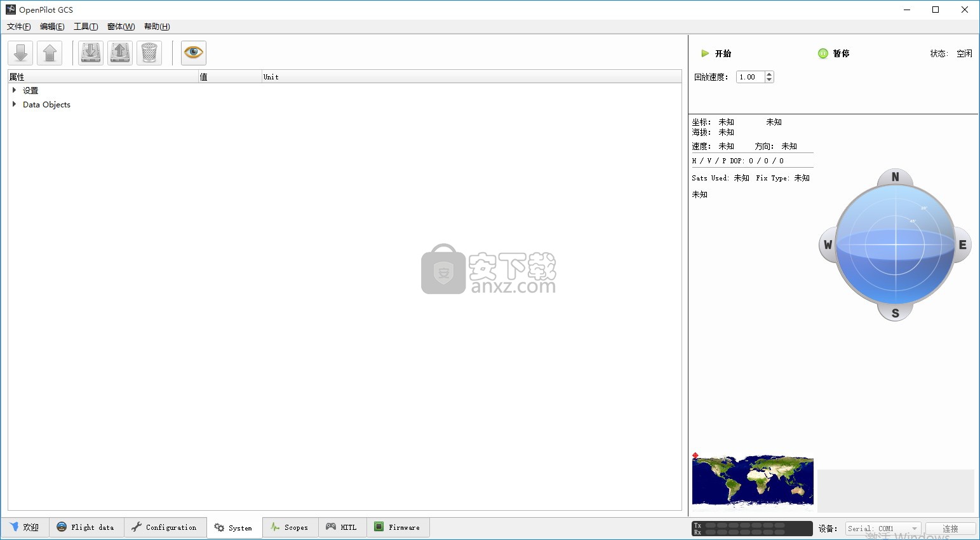Click the 海拔: 未知 altitude text
Screen dimensions: 980x540
pyautogui.click(x=713, y=132)
